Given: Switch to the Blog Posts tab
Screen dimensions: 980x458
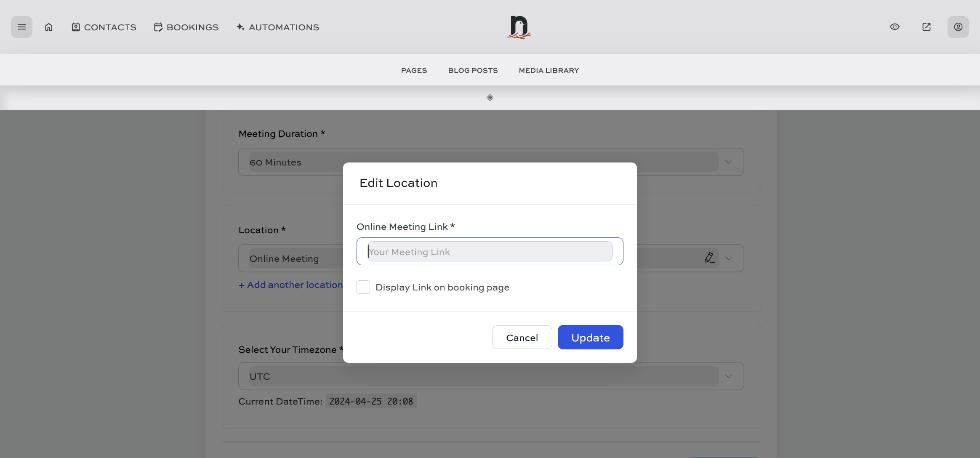Looking at the screenshot, I should 472,70.
